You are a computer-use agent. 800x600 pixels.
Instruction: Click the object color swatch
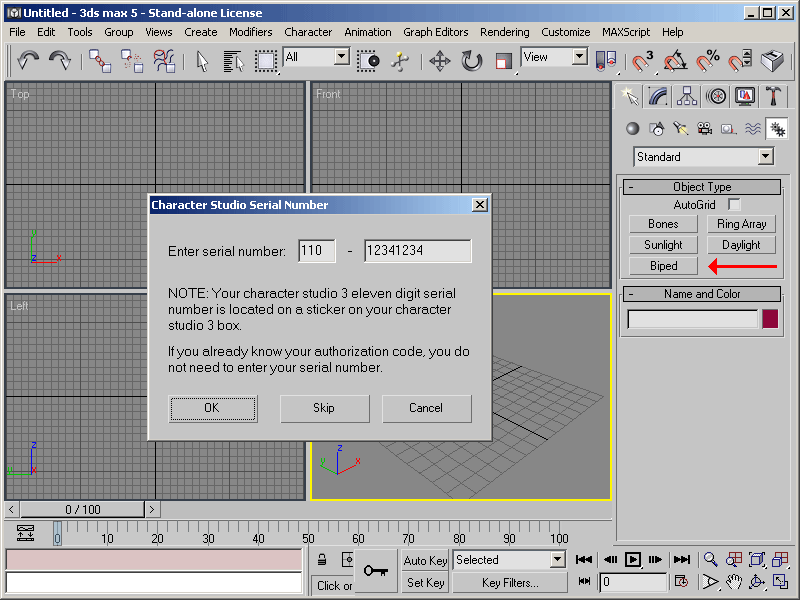770,319
